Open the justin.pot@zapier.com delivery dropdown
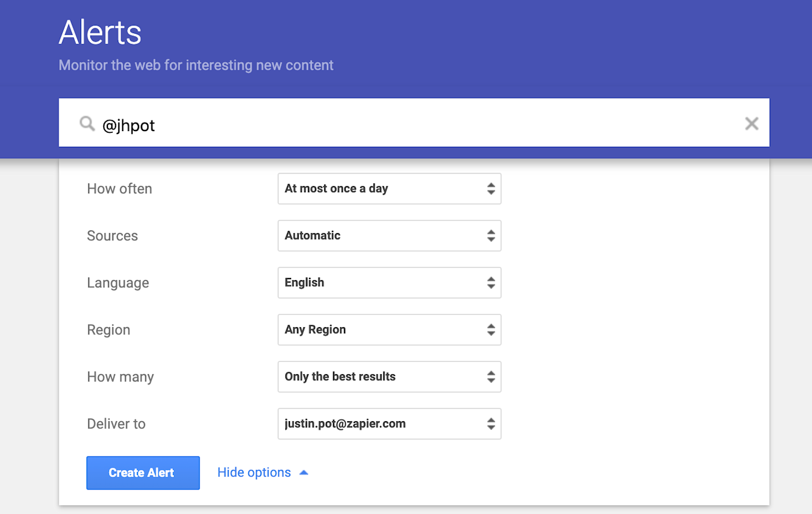This screenshot has width=812, height=514. [x=389, y=423]
